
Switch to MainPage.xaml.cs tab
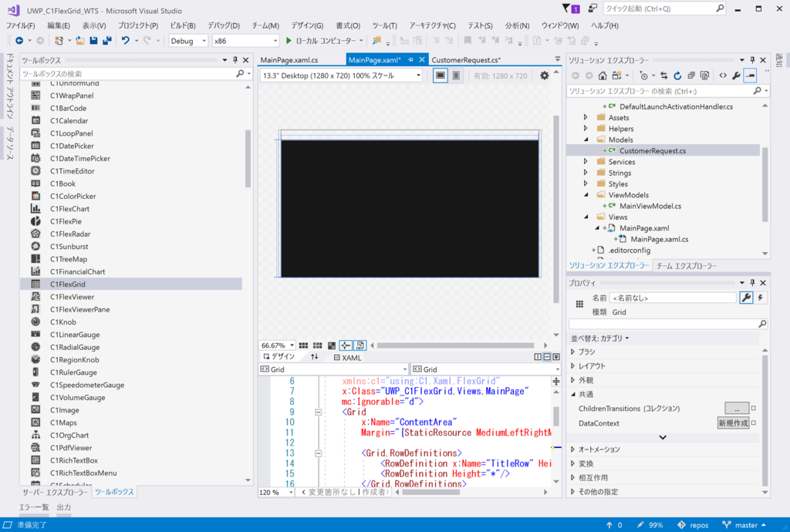(289, 60)
